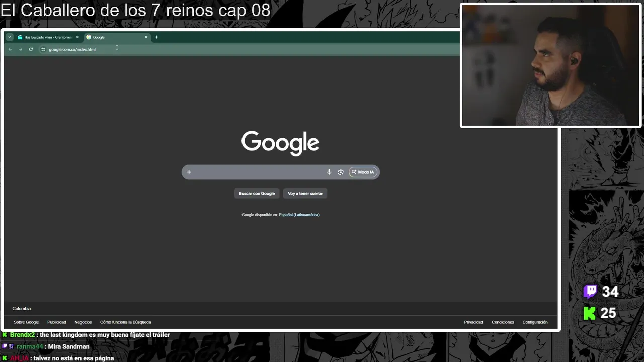Open the Publicidad footer link
The height and width of the screenshot is (362, 644).
57,322
